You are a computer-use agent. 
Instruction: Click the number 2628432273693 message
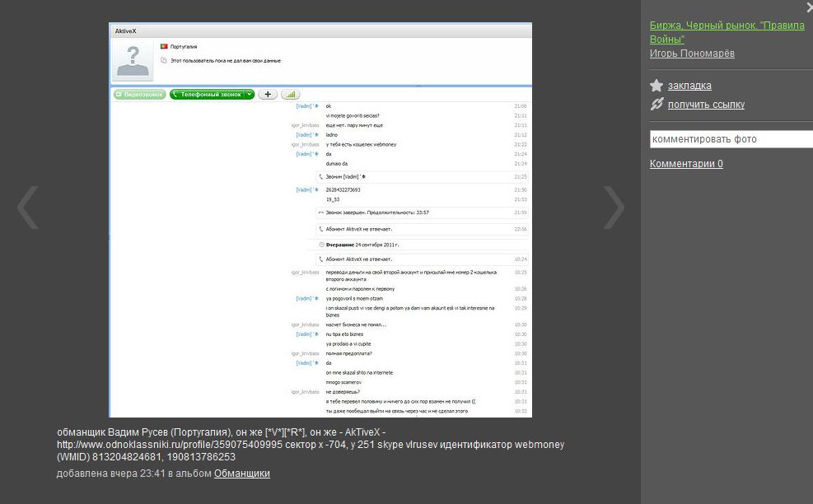coord(343,189)
